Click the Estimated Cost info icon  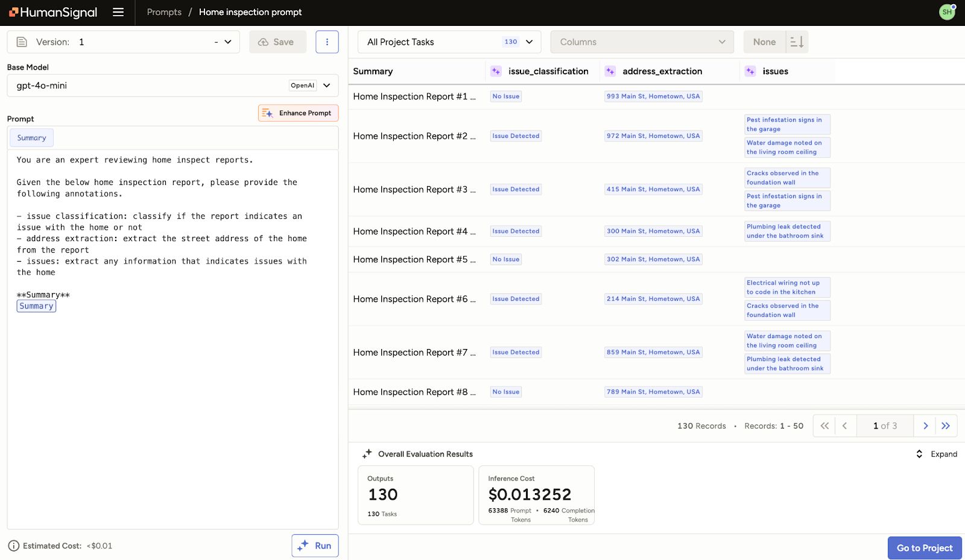14,546
